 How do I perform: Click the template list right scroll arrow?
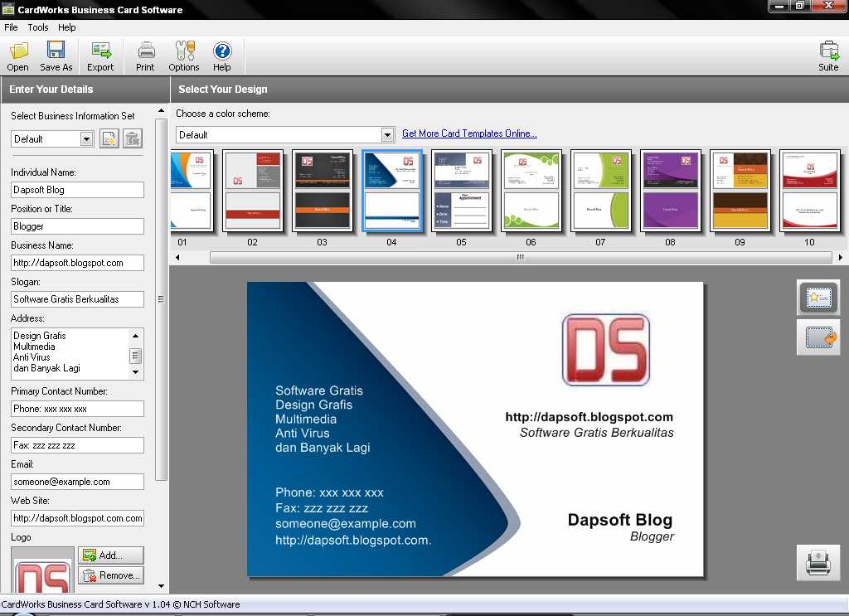tap(840, 258)
